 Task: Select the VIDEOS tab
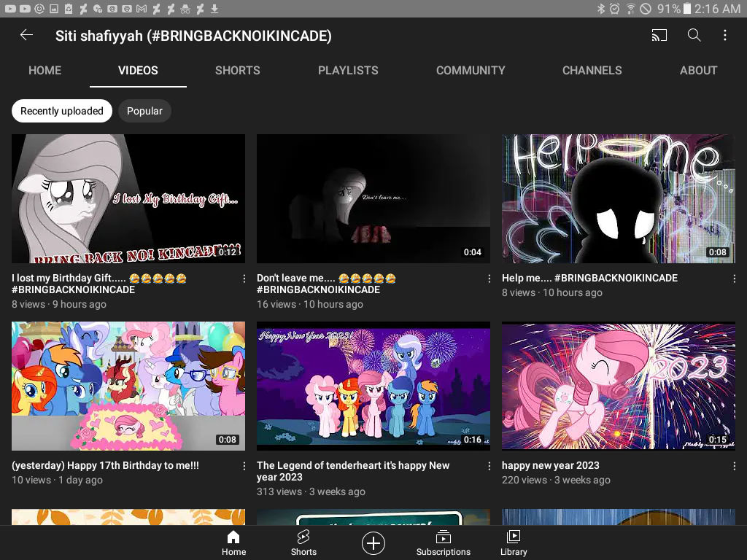tap(138, 71)
